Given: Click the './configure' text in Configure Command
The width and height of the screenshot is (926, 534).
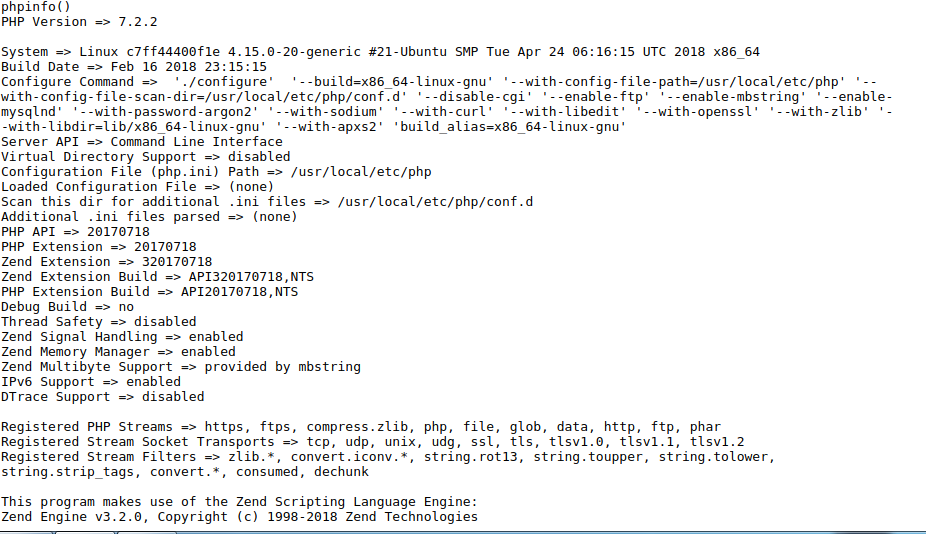Looking at the screenshot, I should (x=224, y=82).
